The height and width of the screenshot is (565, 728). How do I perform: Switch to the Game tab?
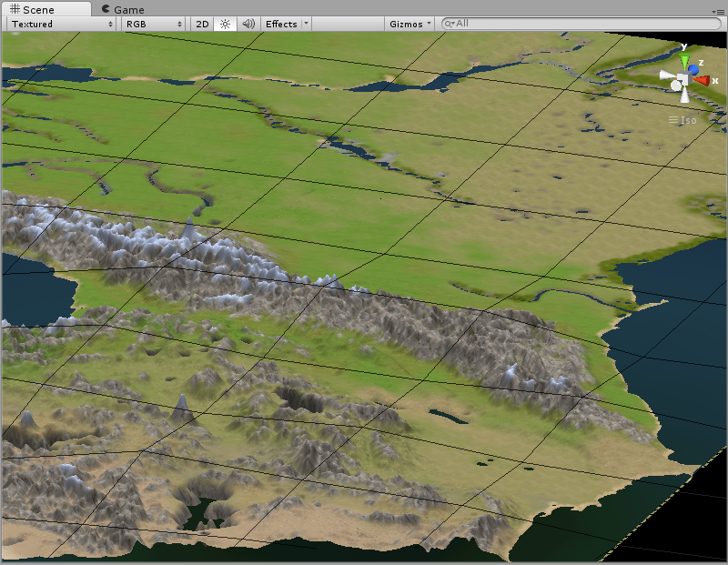(127, 9)
